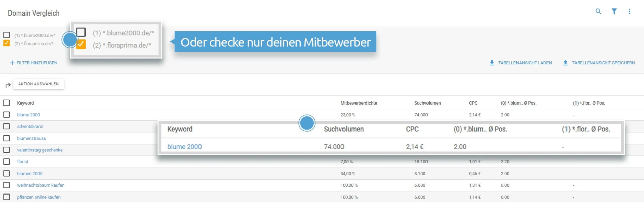Open the weihnachtsbaum kaufen keyword link
Screen dimensions: 644x203
(41, 185)
